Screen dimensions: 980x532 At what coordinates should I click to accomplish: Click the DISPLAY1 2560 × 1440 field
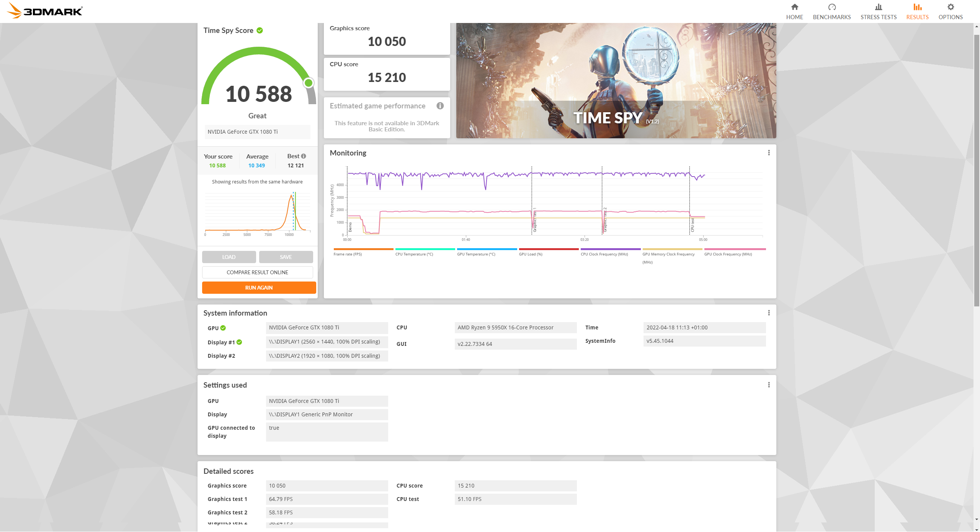tap(327, 342)
